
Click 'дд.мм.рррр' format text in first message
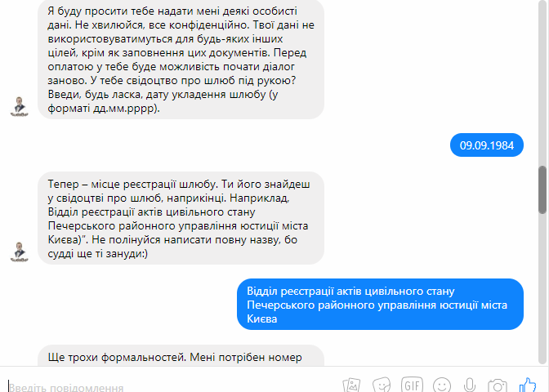pyautogui.click(x=123, y=109)
